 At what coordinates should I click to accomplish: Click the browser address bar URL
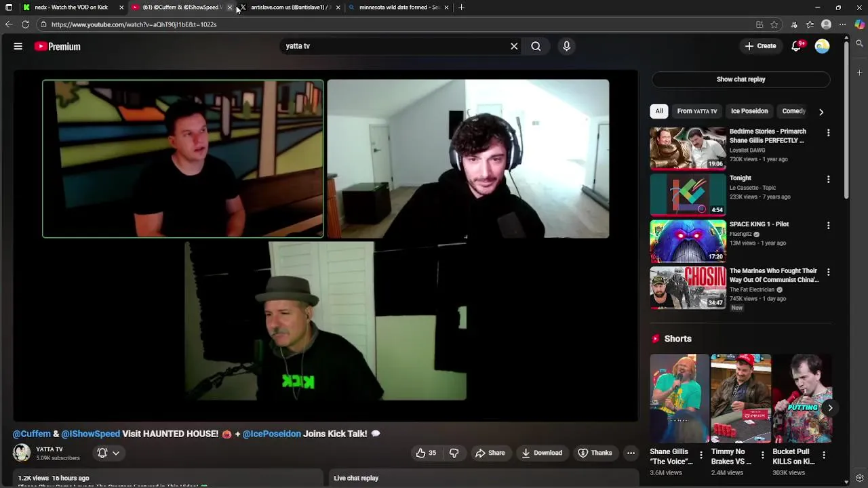click(x=134, y=24)
